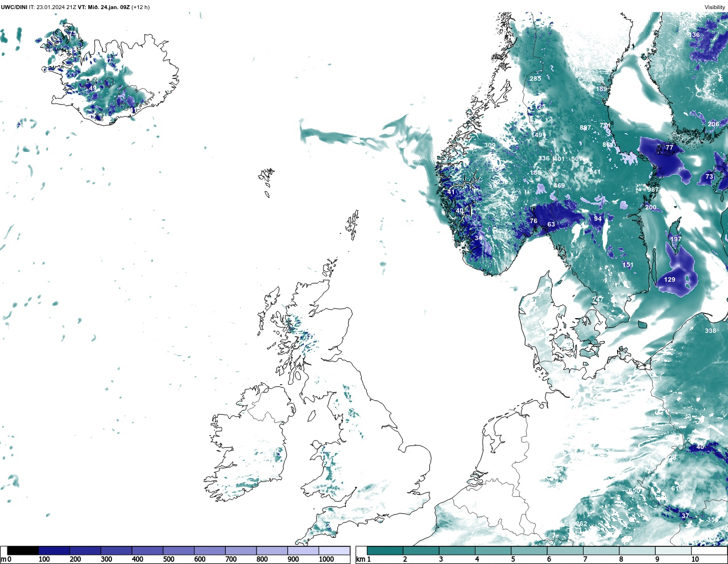Click the black 0–100 m legend swatch
The image size is (728, 564).
point(23,551)
